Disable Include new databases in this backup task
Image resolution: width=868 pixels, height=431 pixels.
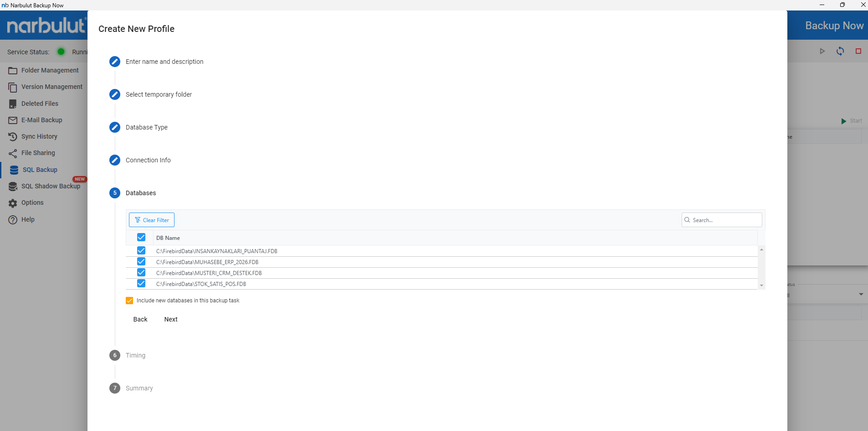(x=129, y=301)
